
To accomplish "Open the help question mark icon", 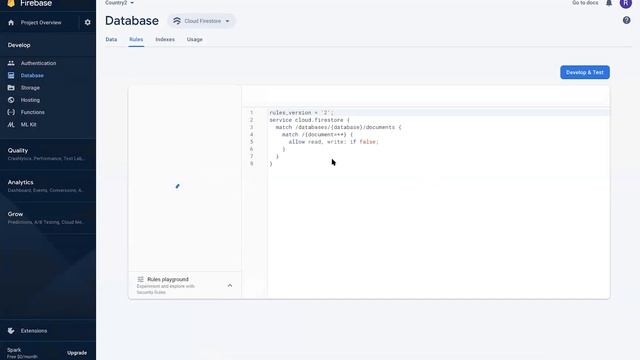I will click(627, 20).
